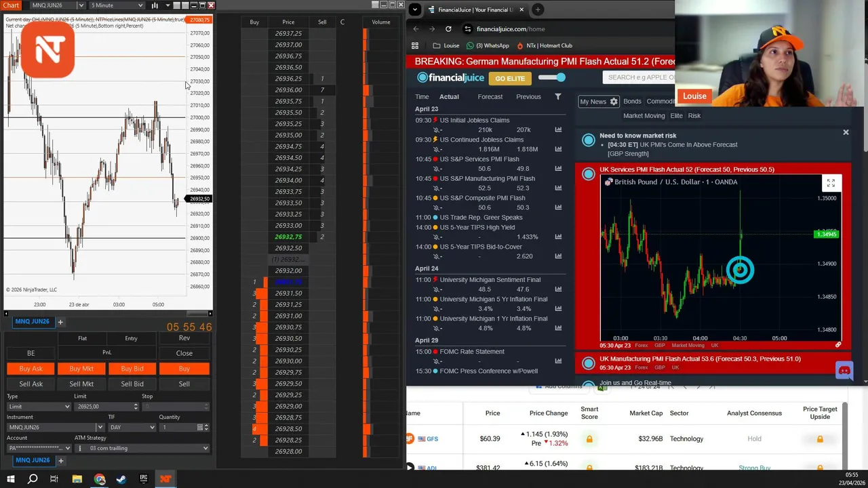Click the Limit price input field

[104, 407]
